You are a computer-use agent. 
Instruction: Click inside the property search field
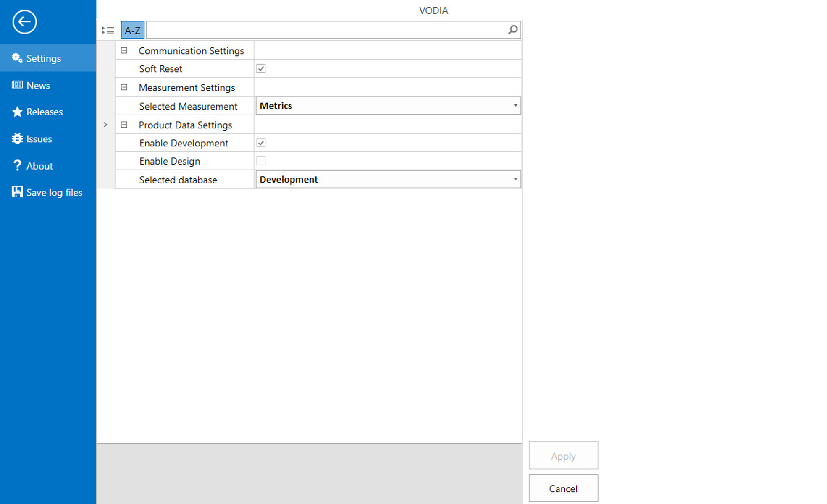[x=326, y=30]
